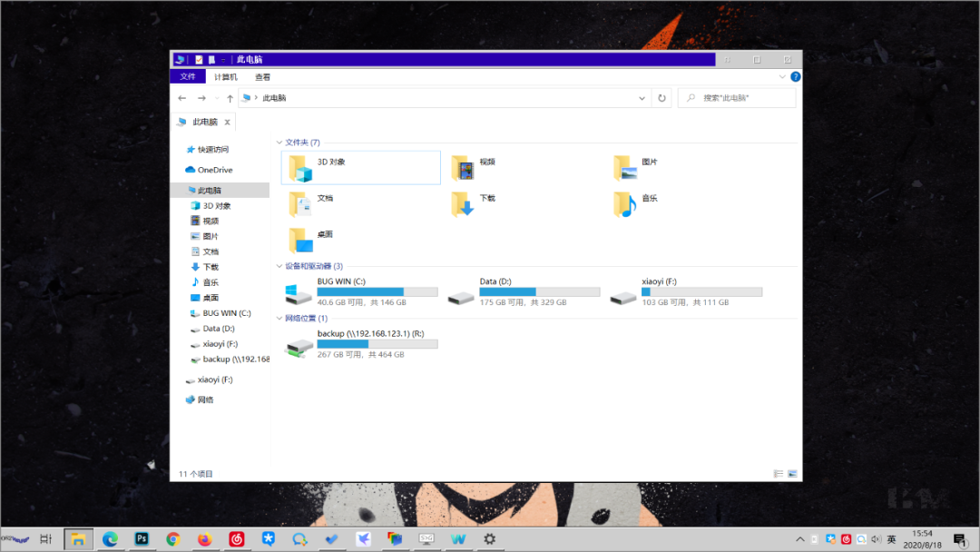Switch to the 查看 ribbon tab
This screenshot has width=980, height=552.
click(262, 76)
